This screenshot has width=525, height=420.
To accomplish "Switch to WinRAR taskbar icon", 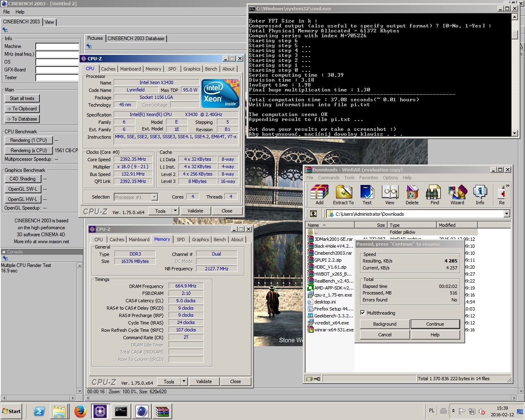I will click(162, 411).
